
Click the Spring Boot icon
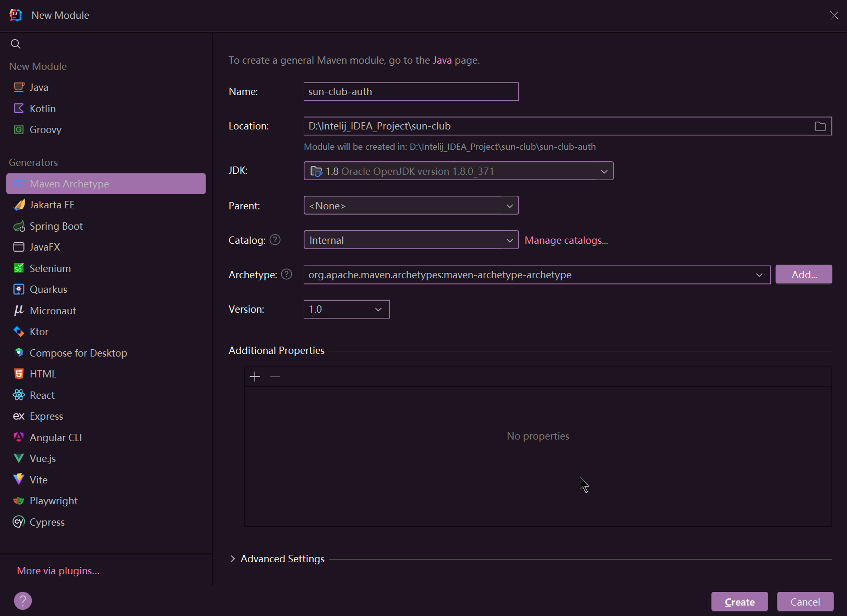19,226
